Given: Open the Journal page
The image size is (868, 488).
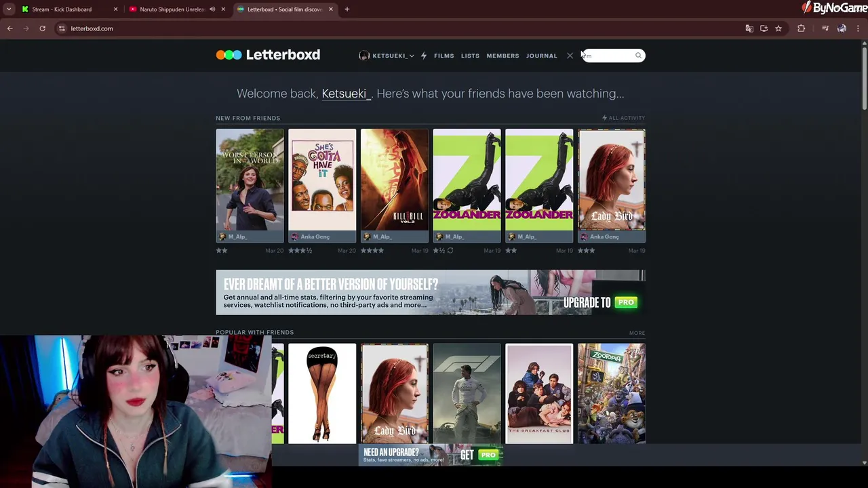Looking at the screenshot, I should (542, 56).
